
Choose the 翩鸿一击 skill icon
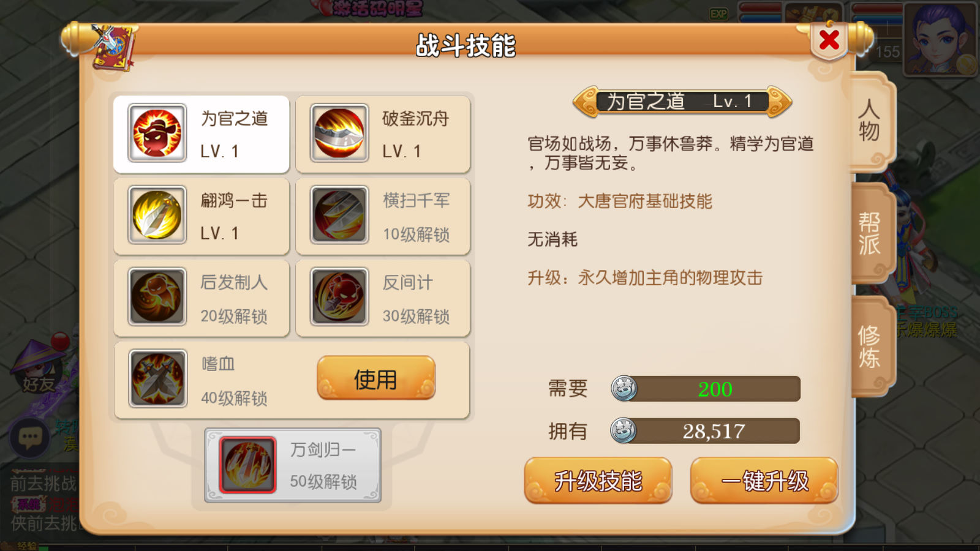pos(157,215)
